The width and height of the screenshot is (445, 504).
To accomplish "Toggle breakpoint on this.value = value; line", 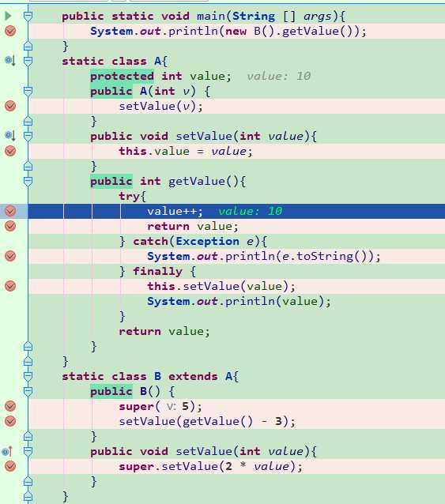I will pos(10,151).
